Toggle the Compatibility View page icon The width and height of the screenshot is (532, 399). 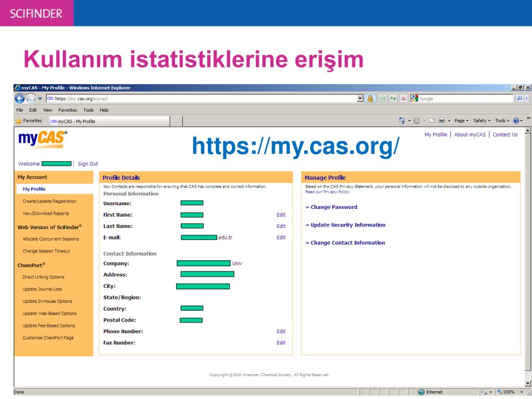[x=382, y=99]
